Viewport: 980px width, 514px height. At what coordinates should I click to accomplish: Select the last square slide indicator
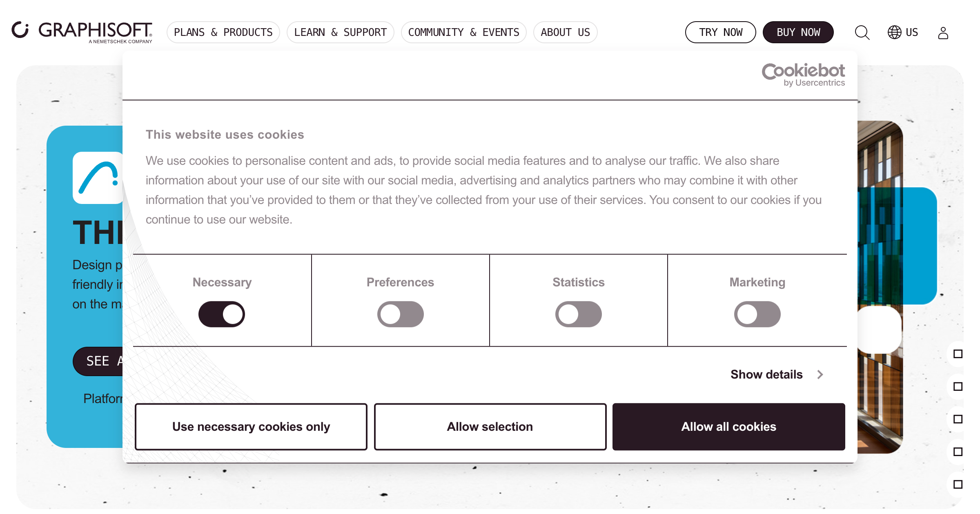tap(958, 484)
